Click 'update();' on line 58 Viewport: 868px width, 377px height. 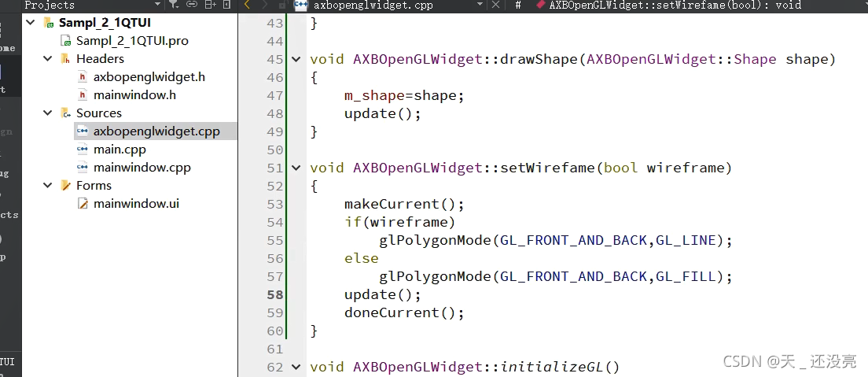click(x=383, y=295)
